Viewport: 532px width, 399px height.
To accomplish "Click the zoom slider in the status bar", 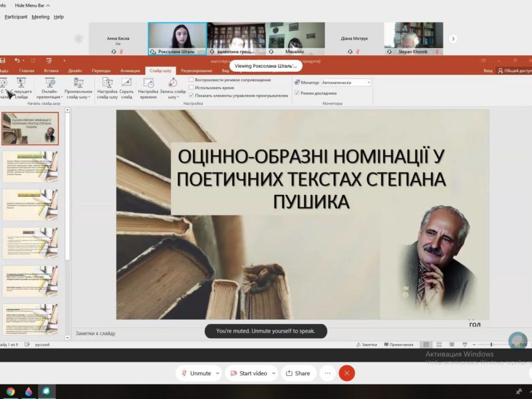I will point(491,344).
